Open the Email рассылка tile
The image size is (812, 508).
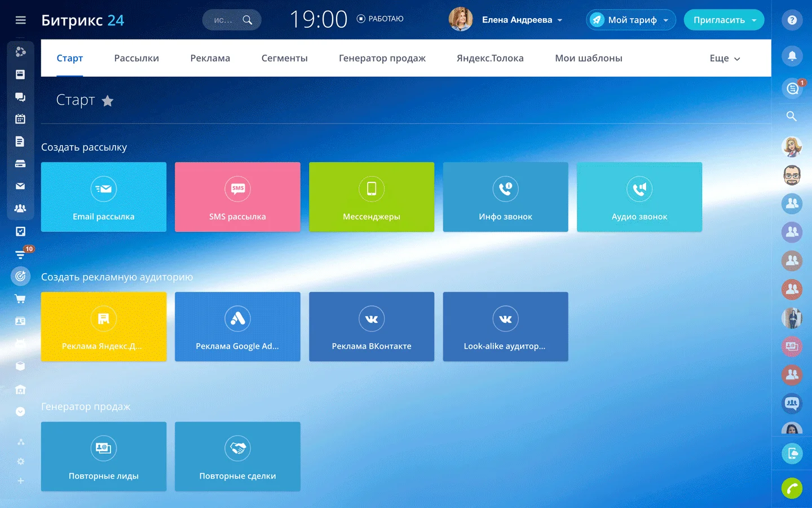click(103, 197)
